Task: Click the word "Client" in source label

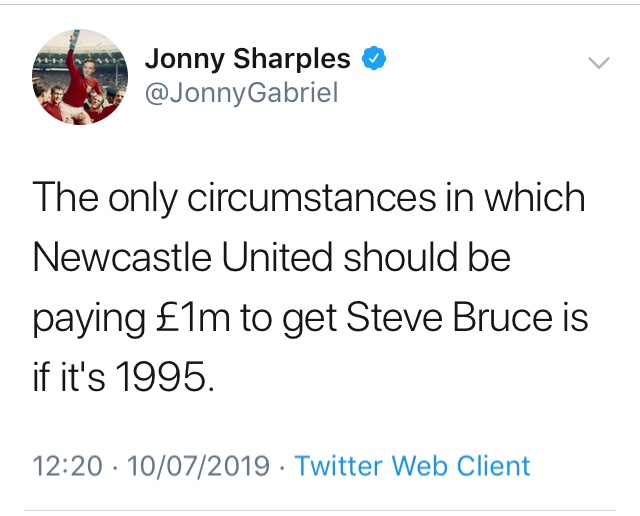Action: pos(493,466)
